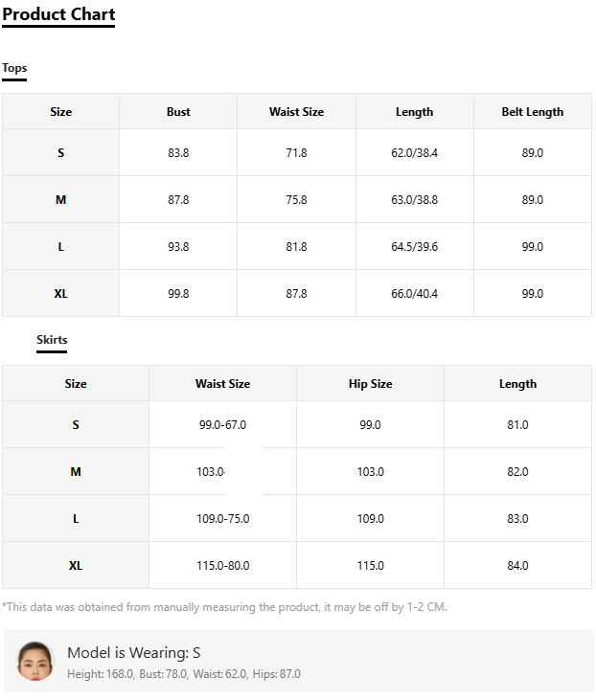Click Tops waist value 75.8
Viewport: 596px width, 700px height.
[x=296, y=200]
